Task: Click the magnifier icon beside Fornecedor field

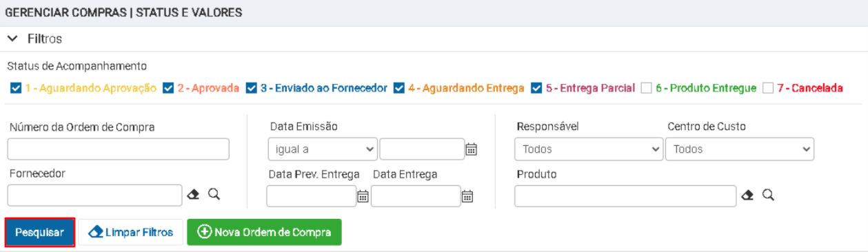Action: click(214, 196)
